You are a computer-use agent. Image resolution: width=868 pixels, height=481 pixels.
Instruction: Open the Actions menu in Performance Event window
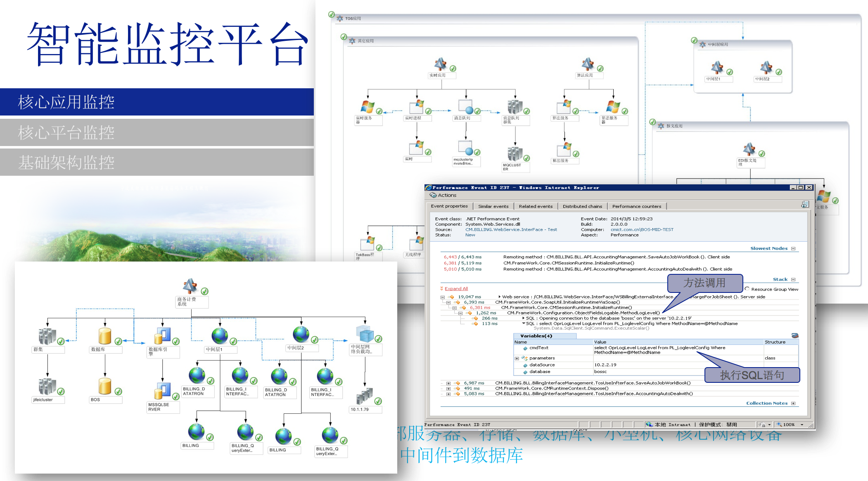pos(443,195)
